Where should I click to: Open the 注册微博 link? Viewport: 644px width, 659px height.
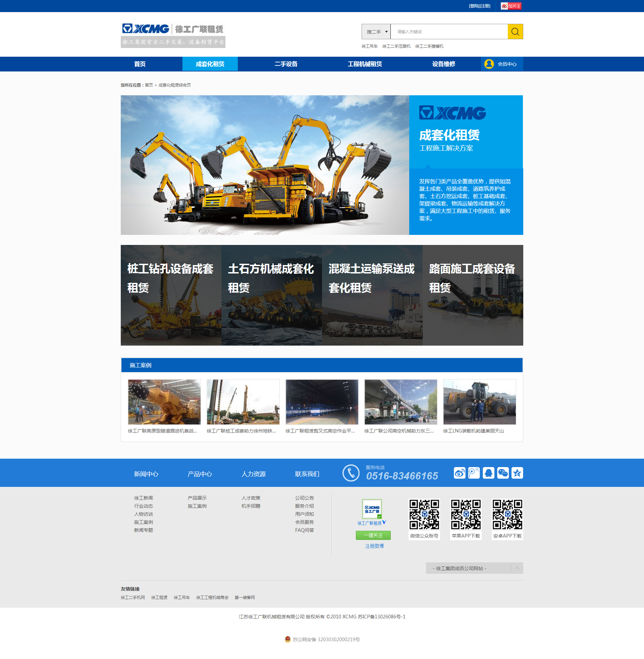tap(374, 546)
